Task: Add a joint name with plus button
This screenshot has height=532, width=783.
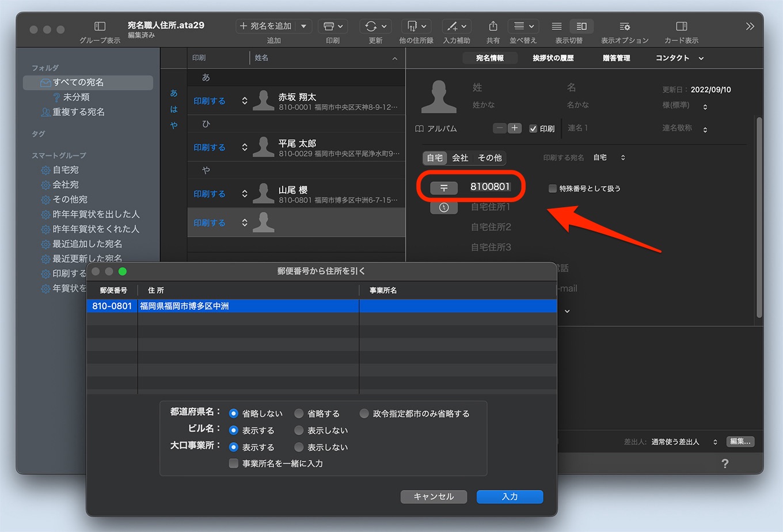Action: [x=515, y=128]
